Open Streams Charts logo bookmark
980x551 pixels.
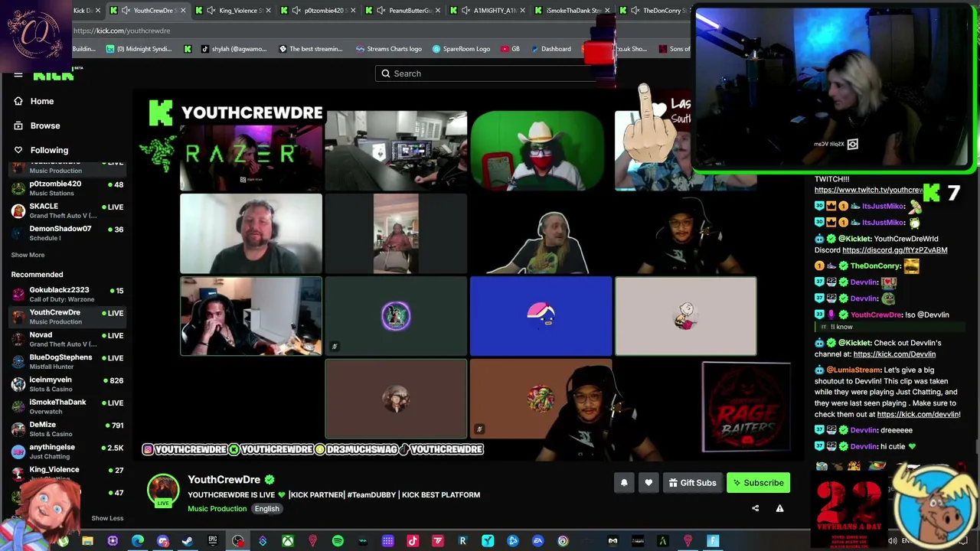coord(389,49)
